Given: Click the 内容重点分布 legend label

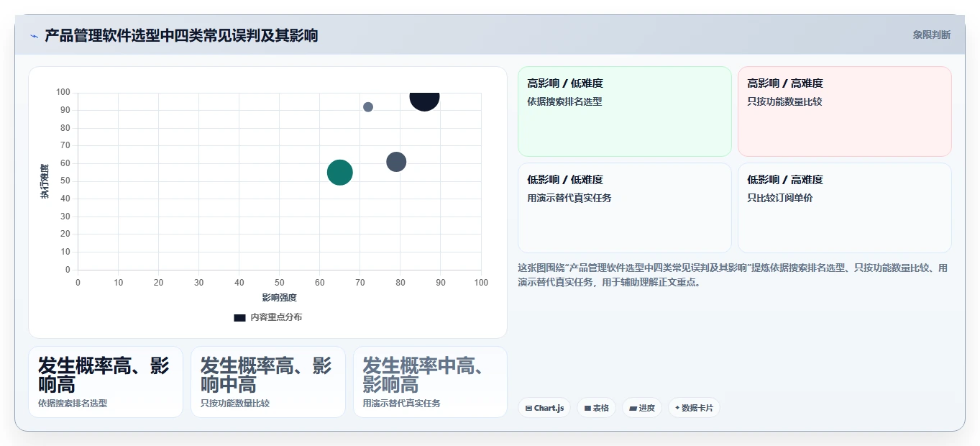Looking at the screenshot, I should (276, 317).
